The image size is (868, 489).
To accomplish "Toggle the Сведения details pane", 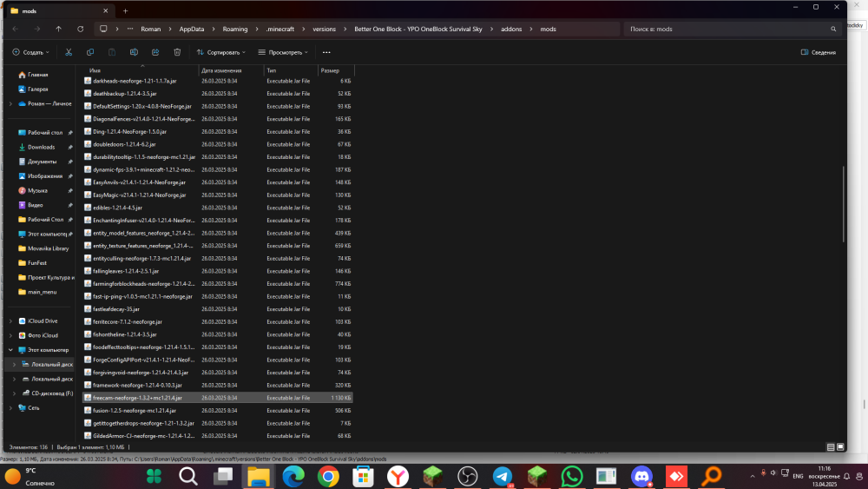I will 819,52.
